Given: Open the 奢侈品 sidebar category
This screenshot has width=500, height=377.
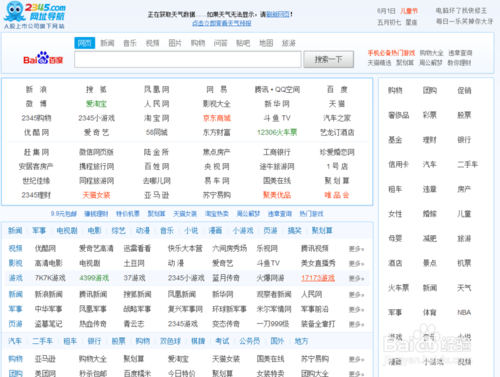Looking at the screenshot, I should (398, 115).
